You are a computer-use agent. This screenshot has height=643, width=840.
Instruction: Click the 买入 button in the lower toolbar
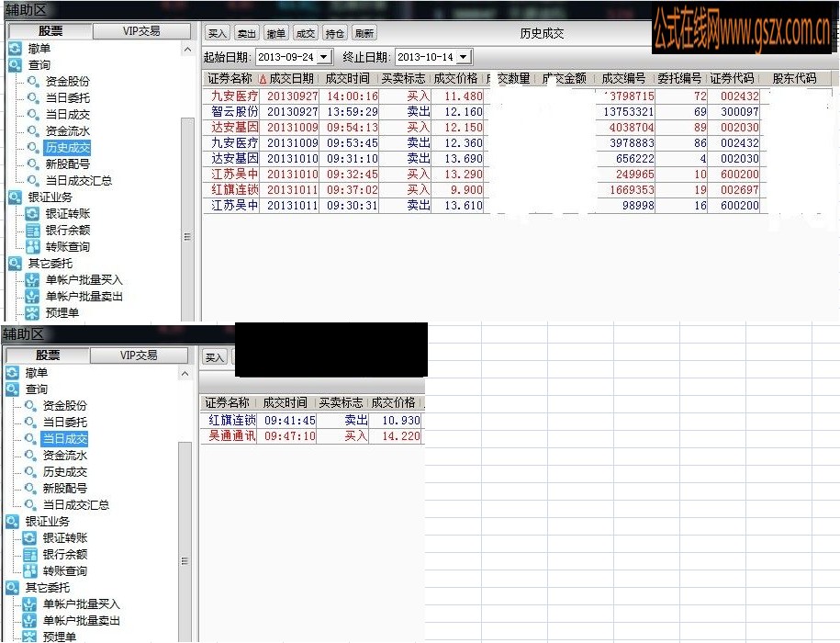click(x=214, y=357)
